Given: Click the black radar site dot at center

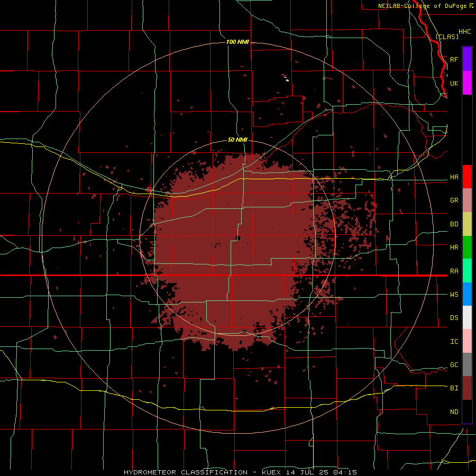Looking at the screenshot, I should point(238,237).
